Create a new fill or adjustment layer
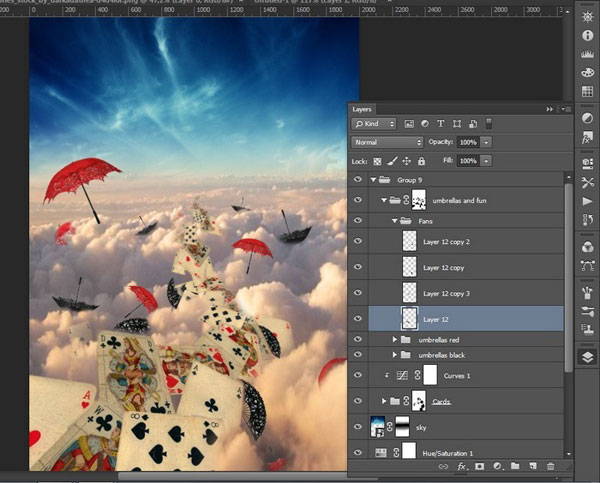600x483 pixels. tap(497, 466)
